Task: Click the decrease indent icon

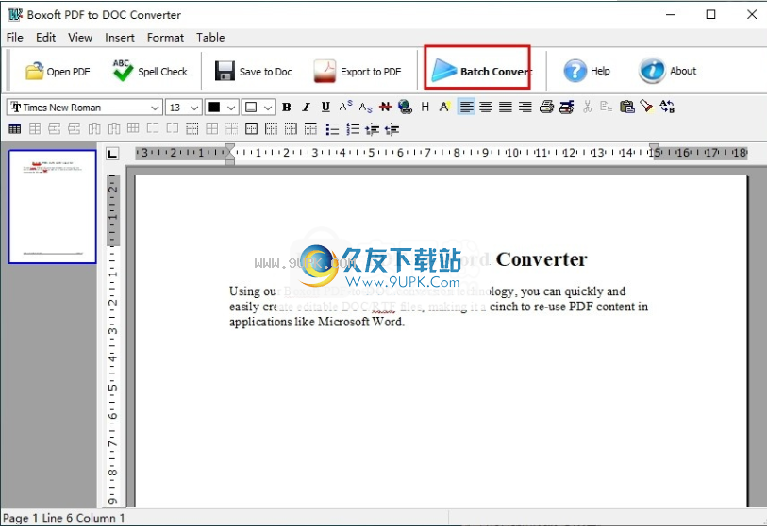Action: (392, 129)
